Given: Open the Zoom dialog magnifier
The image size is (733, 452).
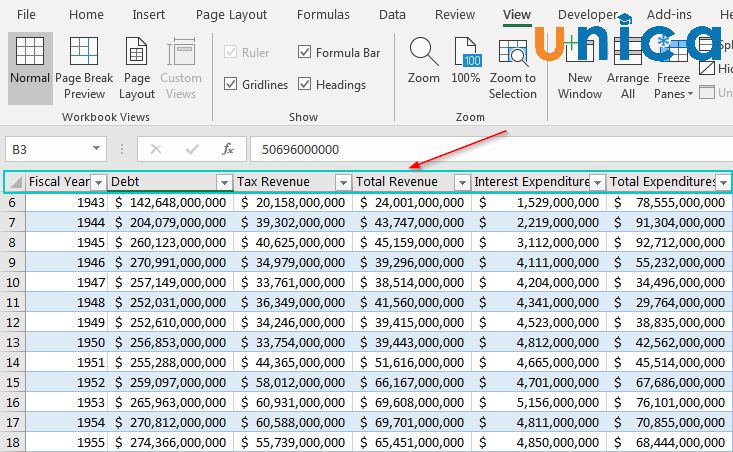Looking at the screenshot, I should 424,61.
